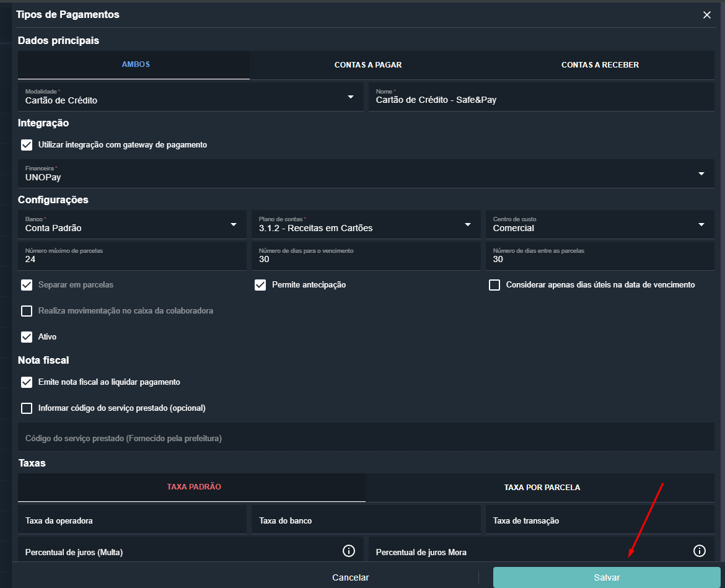725x588 pixels.
Task: Open the Modalidade dropdown
Action: [190, 97]
